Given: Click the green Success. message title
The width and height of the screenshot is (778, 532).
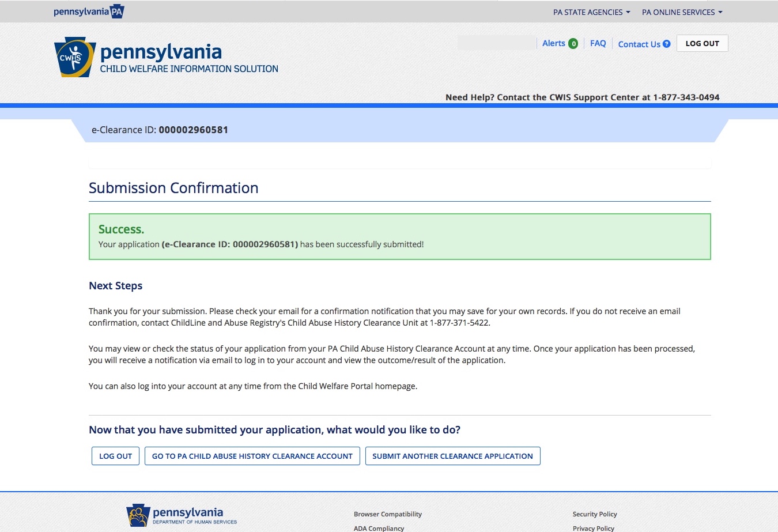Looking at the screenshot, I should click(121, 229).
